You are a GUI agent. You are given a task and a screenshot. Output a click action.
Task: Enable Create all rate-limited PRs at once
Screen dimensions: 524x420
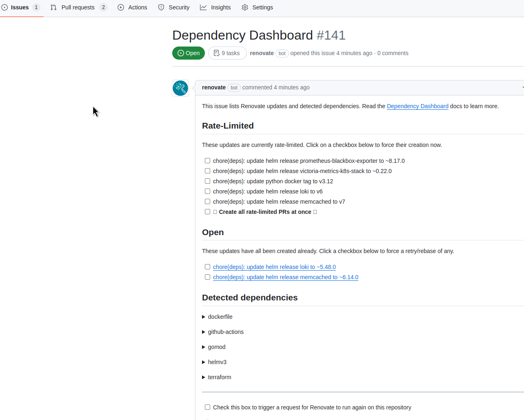click(207, 211)
